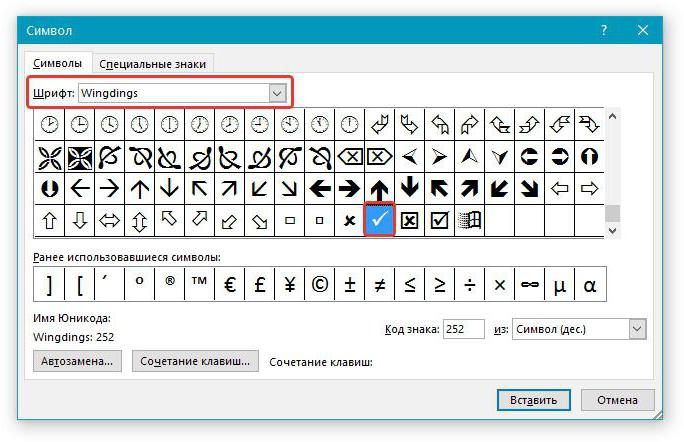Pick the black circle with up arrow
684x442 pixels.
click(589, 157)
